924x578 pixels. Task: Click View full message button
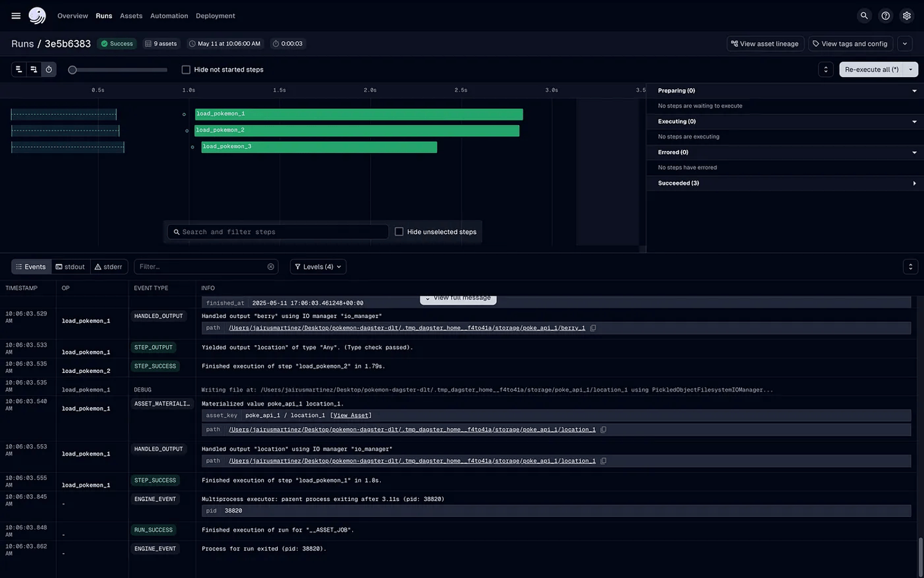pyautogui.click(x=458, y=298)
